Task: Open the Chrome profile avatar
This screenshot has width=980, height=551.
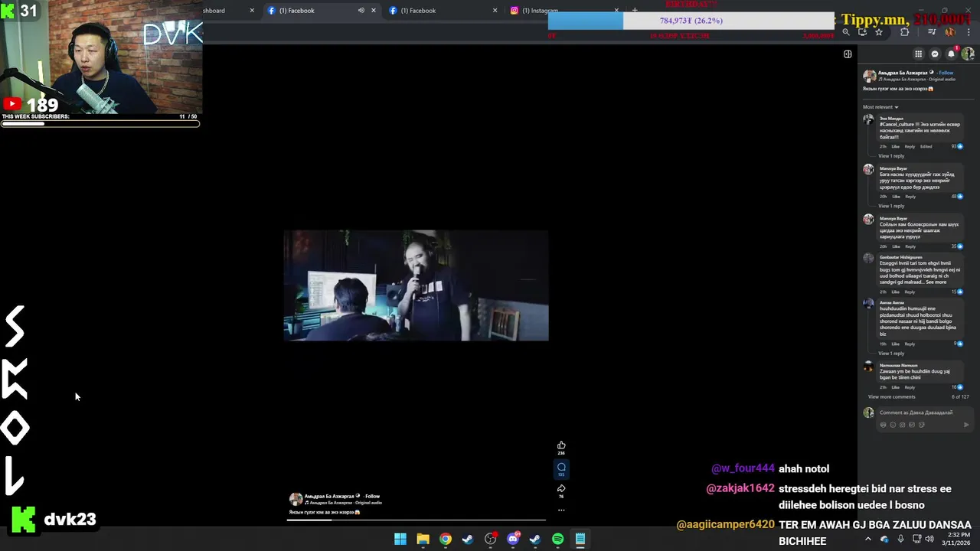Action: point(950,32)
